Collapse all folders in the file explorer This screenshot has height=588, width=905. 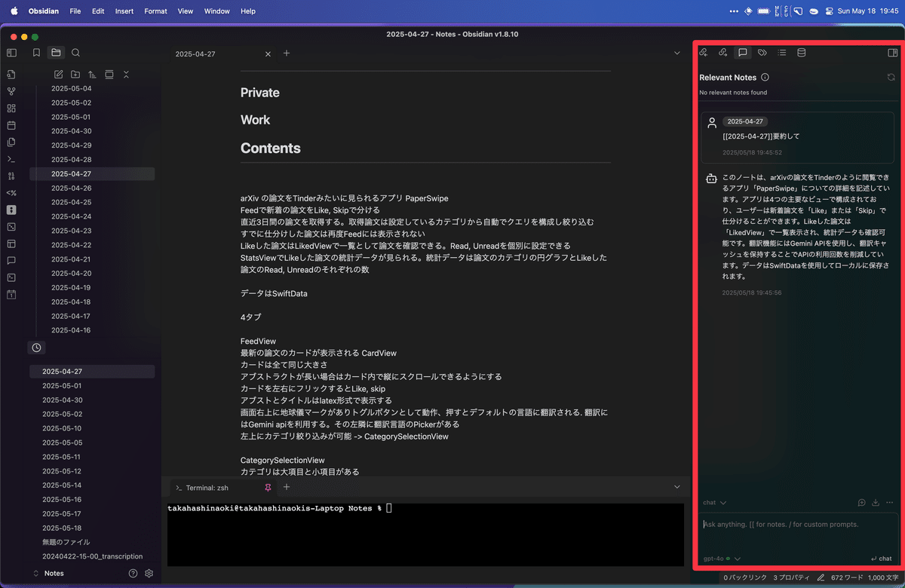coord(126,74)
